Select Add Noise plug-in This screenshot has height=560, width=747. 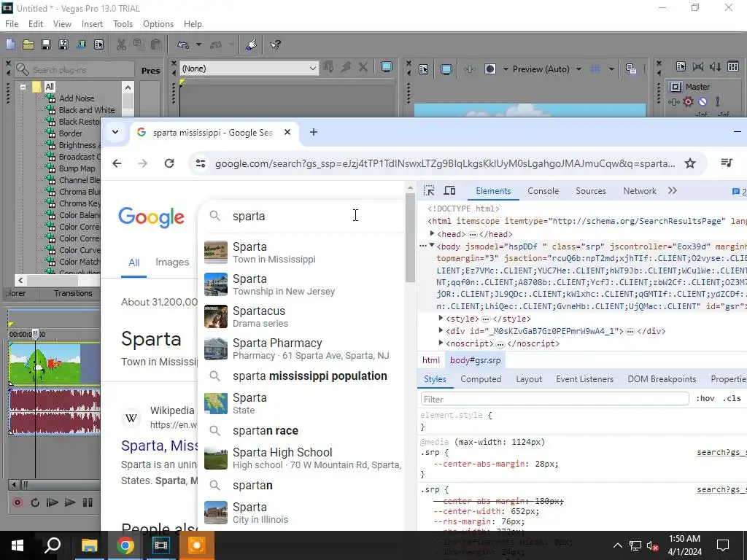click(76, 98)
